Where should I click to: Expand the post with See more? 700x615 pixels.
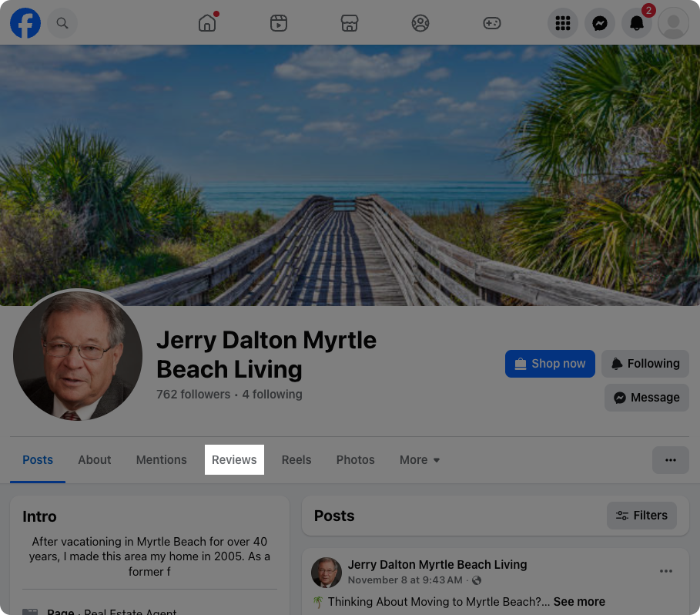pos(578,601)
